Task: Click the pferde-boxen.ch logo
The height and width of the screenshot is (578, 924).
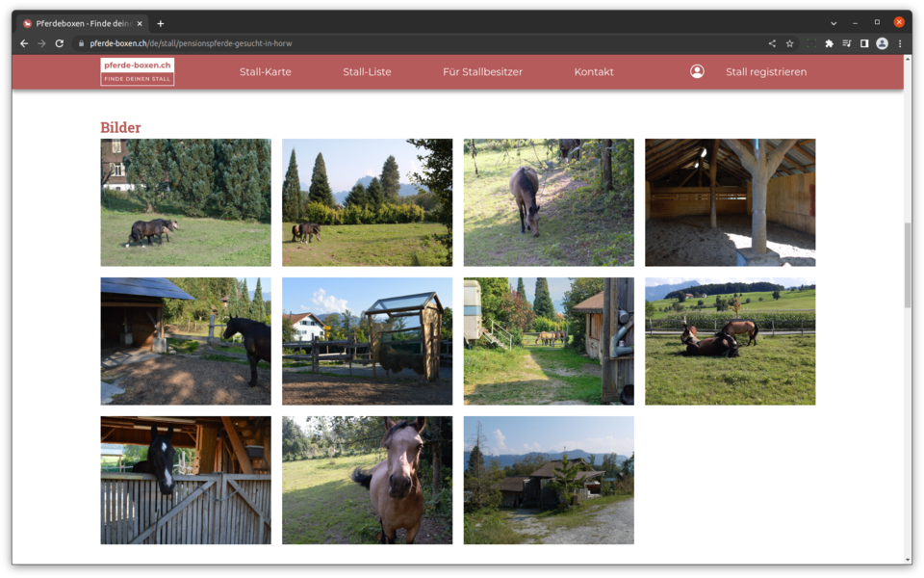Action: point(138,71)
